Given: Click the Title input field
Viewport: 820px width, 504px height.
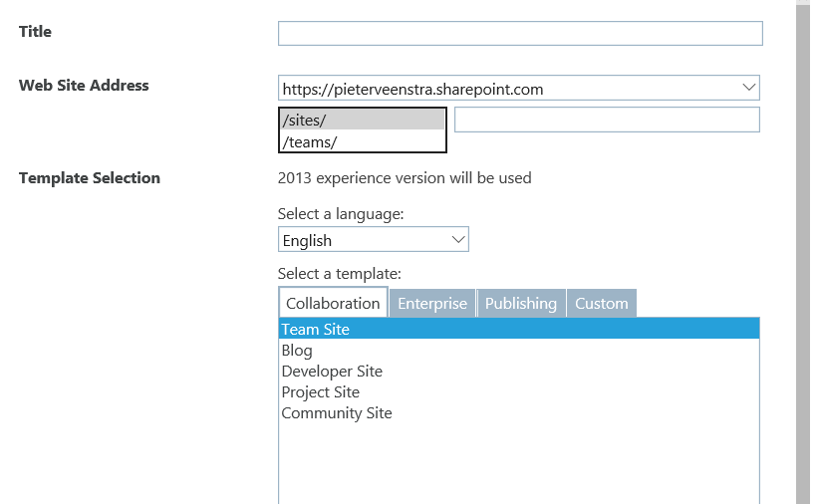Looking at the screenshot, I should (520, 34).
